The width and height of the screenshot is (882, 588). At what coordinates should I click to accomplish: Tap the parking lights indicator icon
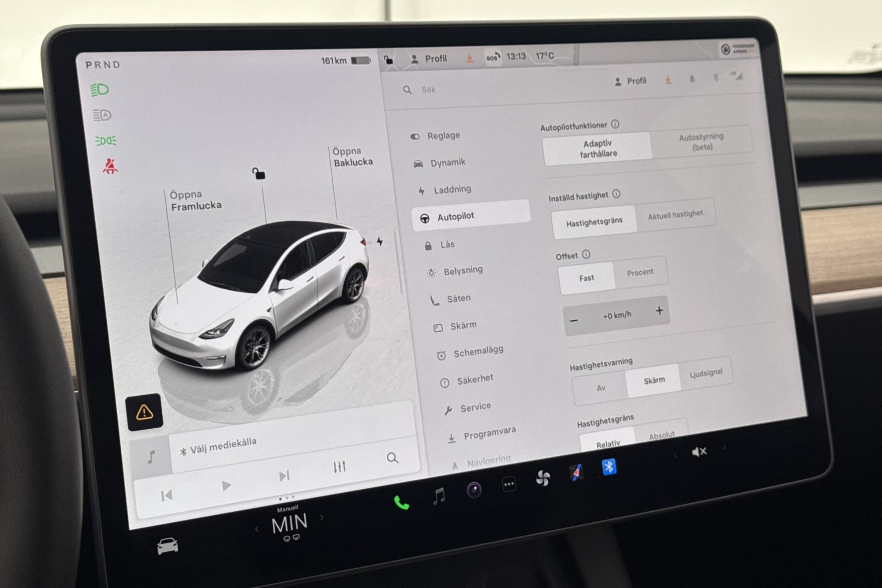point(106,141)
